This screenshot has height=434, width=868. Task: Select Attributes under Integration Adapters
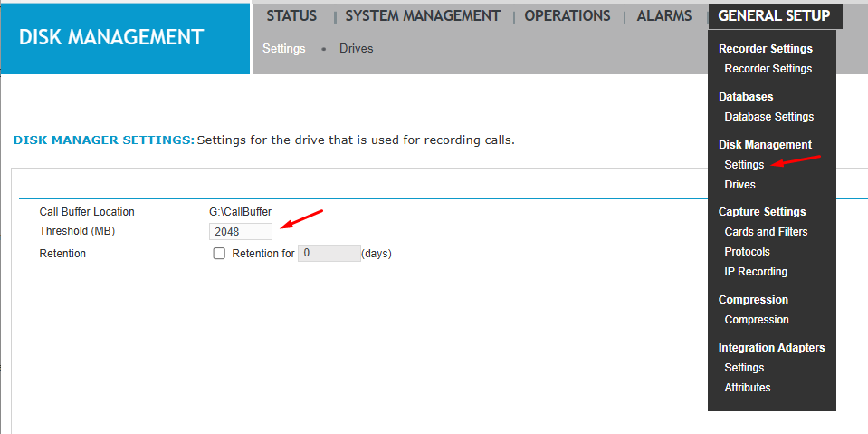click(x=747, y=388)
